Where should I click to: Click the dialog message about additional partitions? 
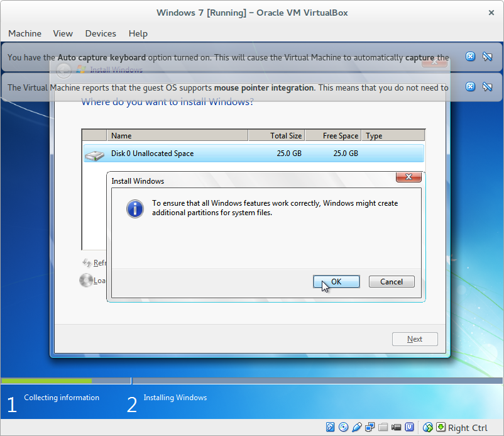[275, 208]
